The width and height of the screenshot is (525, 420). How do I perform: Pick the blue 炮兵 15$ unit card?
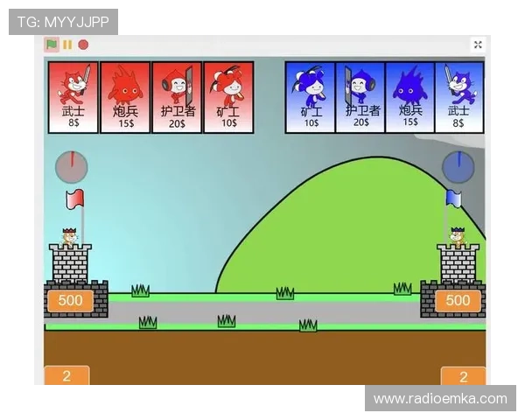click(x=409, y=97)
